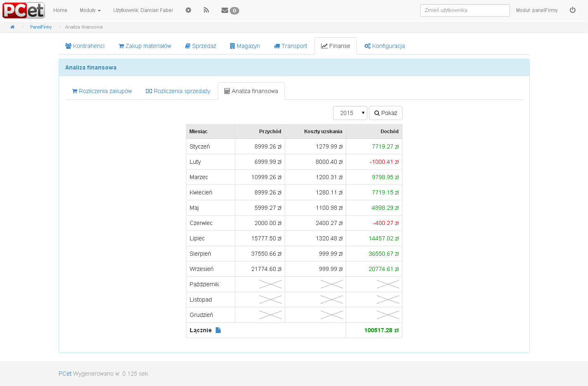Screen dimensions: 588x386
Task: Open the Rozliczenia zakupów sub-tab
Action: pyautogui.click(x=102, y=91)
